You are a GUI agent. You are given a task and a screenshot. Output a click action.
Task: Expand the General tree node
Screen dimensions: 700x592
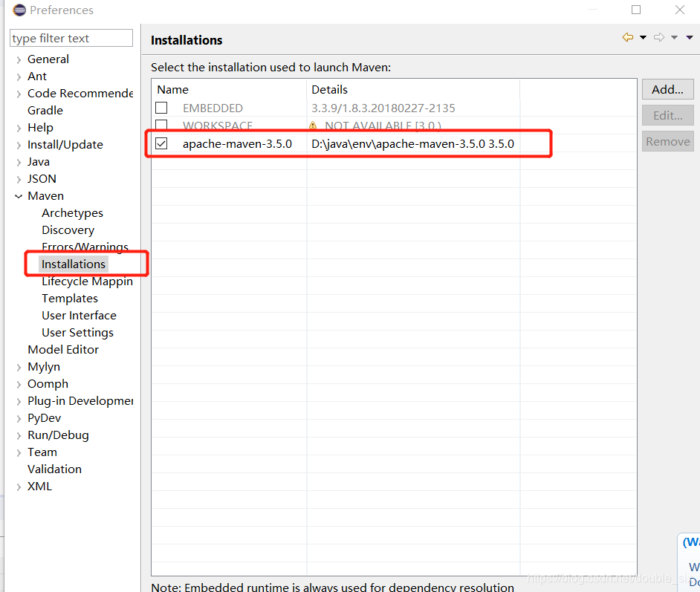click(x=19, y=59)
